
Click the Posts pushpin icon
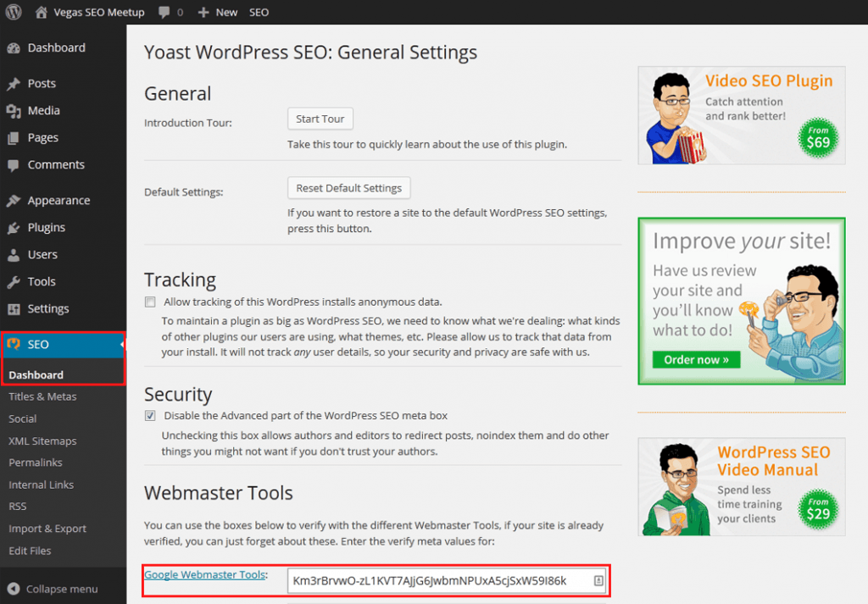pyautogui.click(x=14, y=84)
